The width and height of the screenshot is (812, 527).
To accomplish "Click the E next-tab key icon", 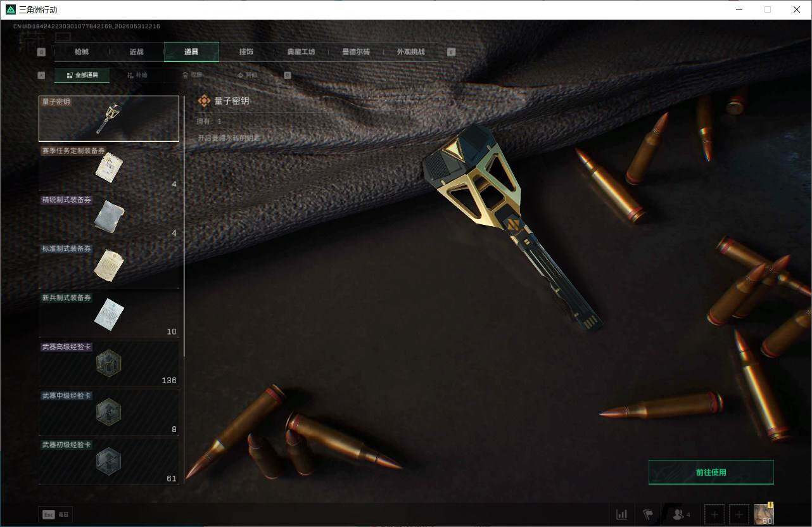I will (452, 52).
